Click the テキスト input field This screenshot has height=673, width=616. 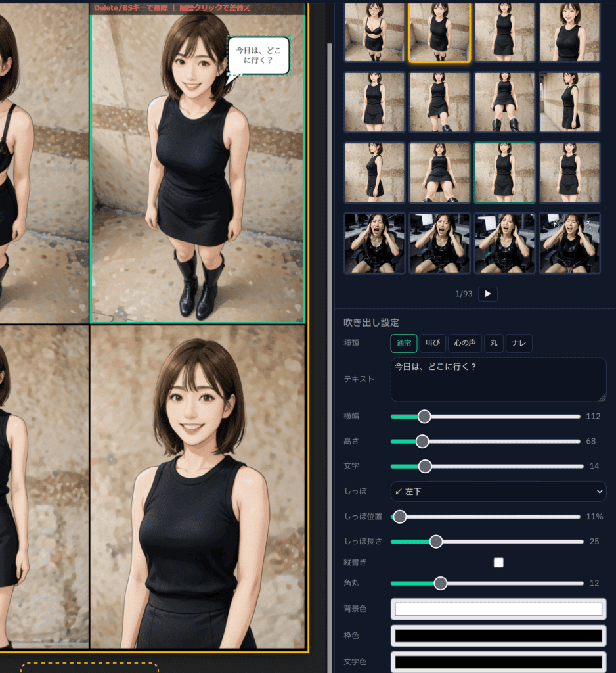(x=498, y=379)
